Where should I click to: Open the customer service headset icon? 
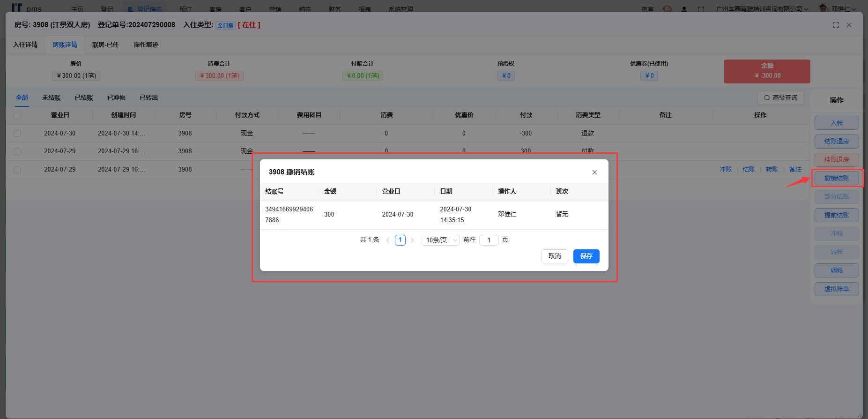667,9
